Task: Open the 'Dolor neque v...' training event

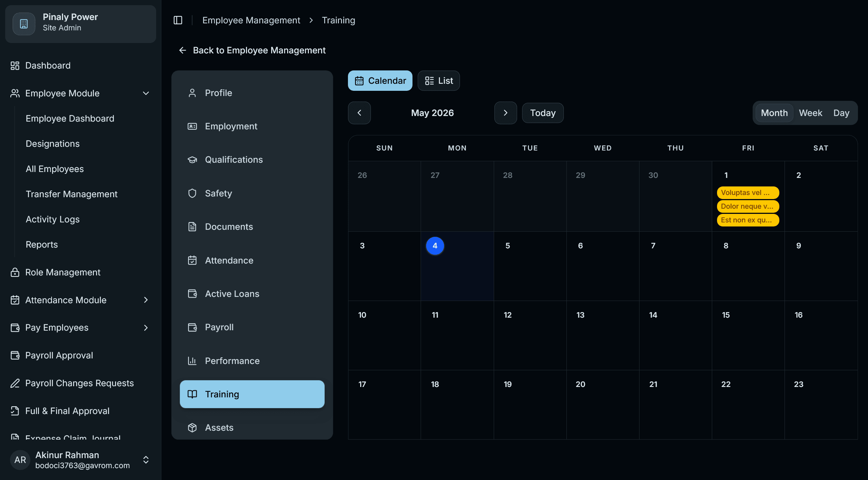Action: (748, 206)
